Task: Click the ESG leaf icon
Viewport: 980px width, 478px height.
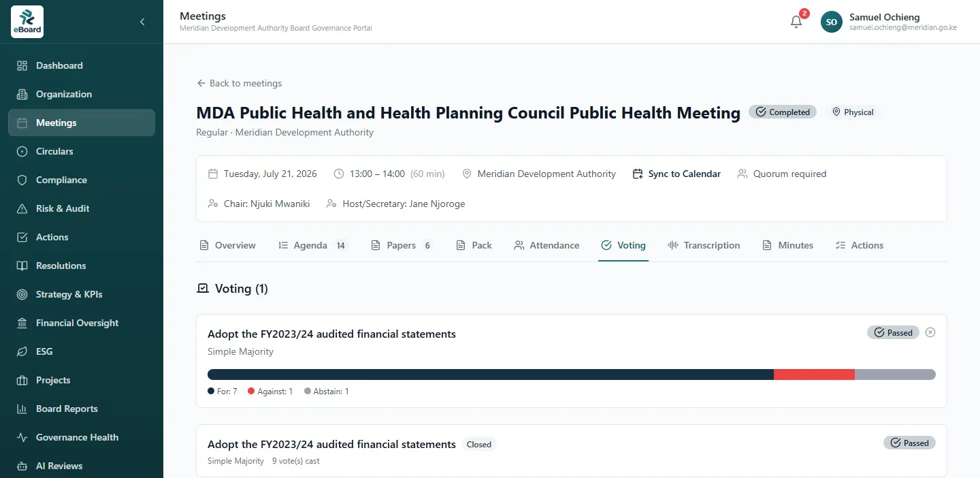Action: 22,351
